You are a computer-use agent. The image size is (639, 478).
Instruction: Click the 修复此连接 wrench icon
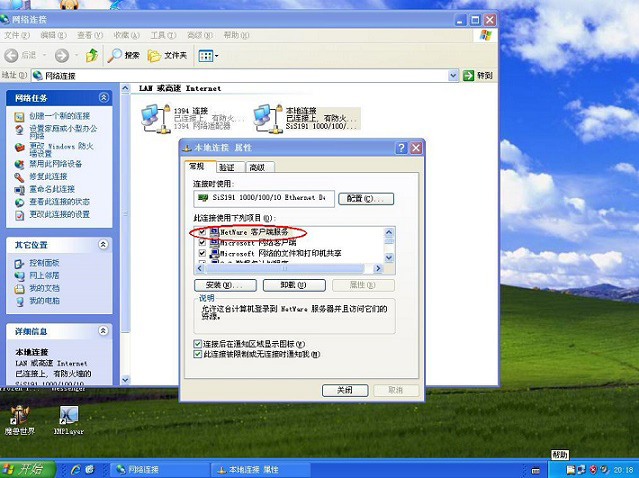pyautogui.click(x=19, y=177)
